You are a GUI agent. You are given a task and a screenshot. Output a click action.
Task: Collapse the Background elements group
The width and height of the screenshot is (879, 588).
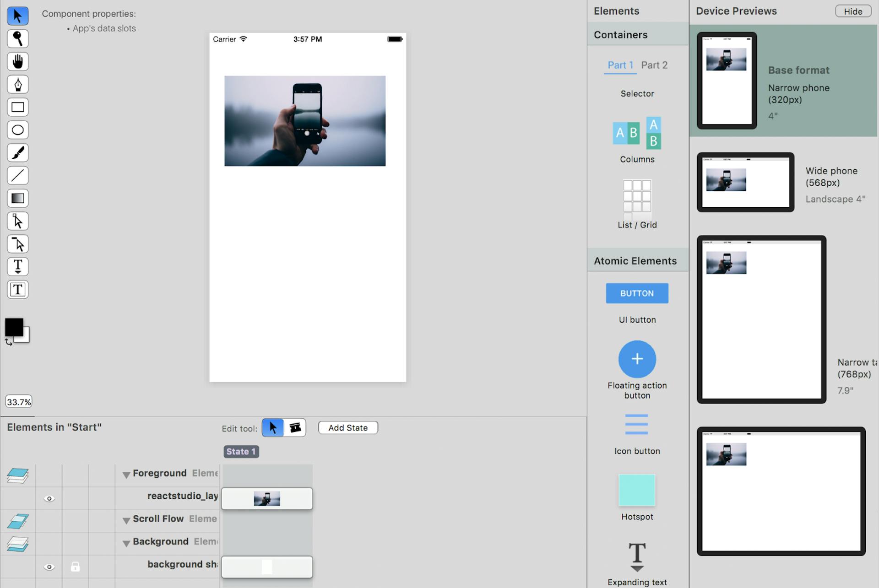pyautogui.click(x=126, y=543)
